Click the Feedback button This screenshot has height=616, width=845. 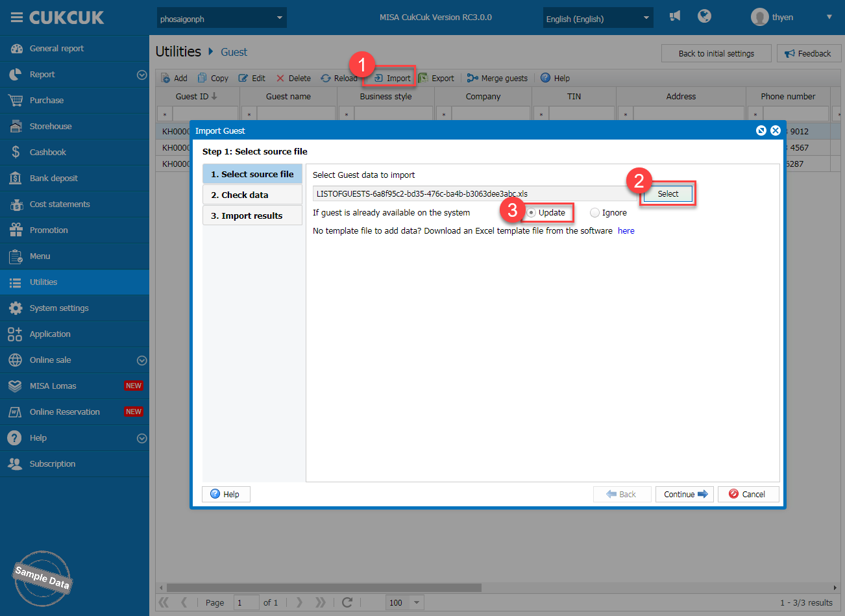click(809, 53)
